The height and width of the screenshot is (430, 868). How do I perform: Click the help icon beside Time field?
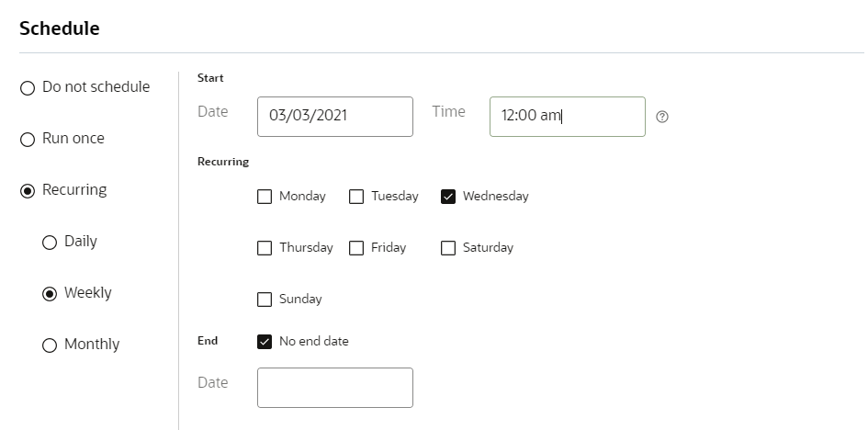click(662, 118)
